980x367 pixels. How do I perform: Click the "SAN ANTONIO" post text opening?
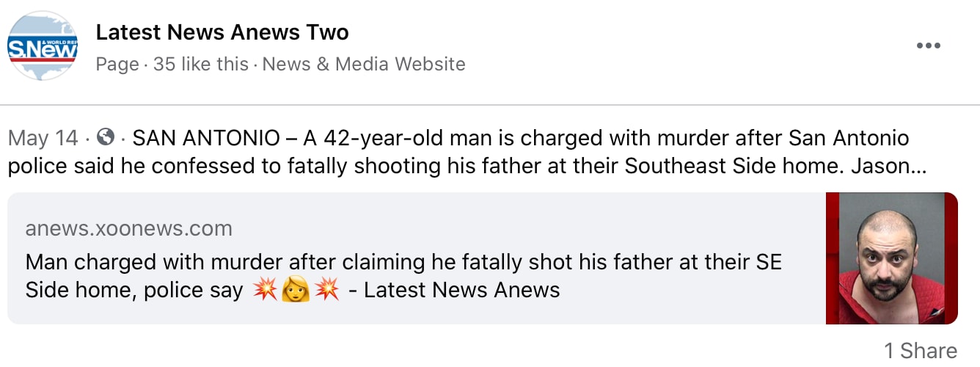click(x=206, y=138)
